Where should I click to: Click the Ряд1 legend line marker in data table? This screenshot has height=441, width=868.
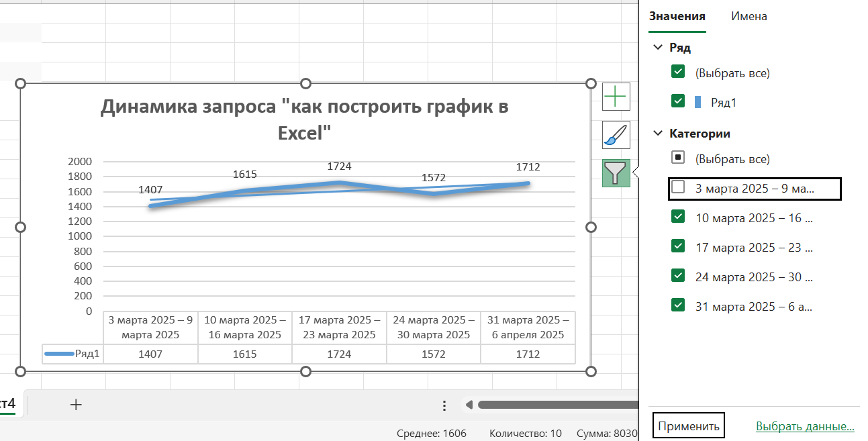(59, 354)
